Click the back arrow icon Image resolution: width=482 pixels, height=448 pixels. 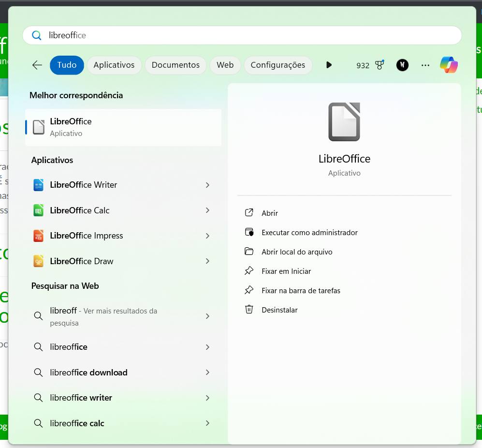point(37,65)
